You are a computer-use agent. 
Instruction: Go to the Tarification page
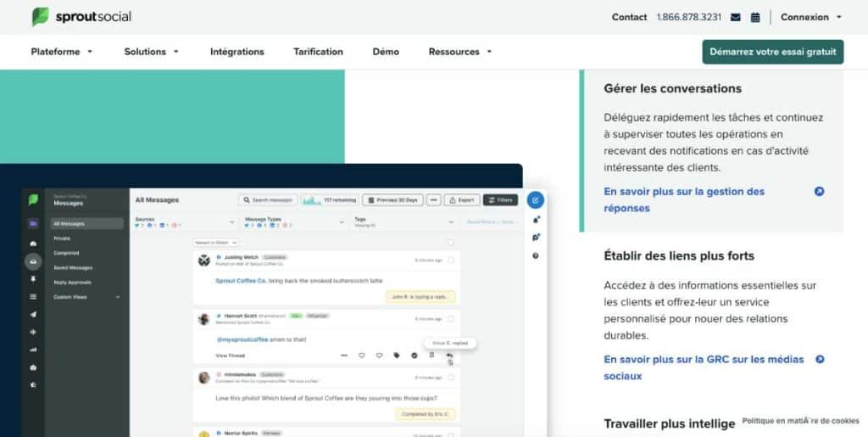pos(319,52)
